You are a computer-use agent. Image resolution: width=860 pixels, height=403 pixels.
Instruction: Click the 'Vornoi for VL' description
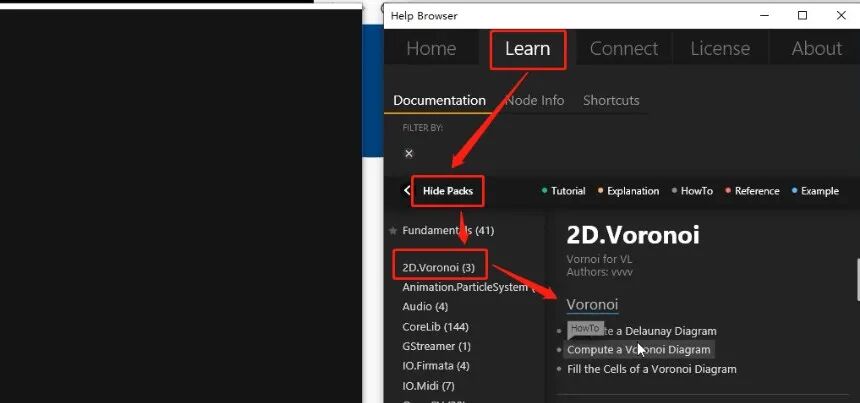coord(599,259)
